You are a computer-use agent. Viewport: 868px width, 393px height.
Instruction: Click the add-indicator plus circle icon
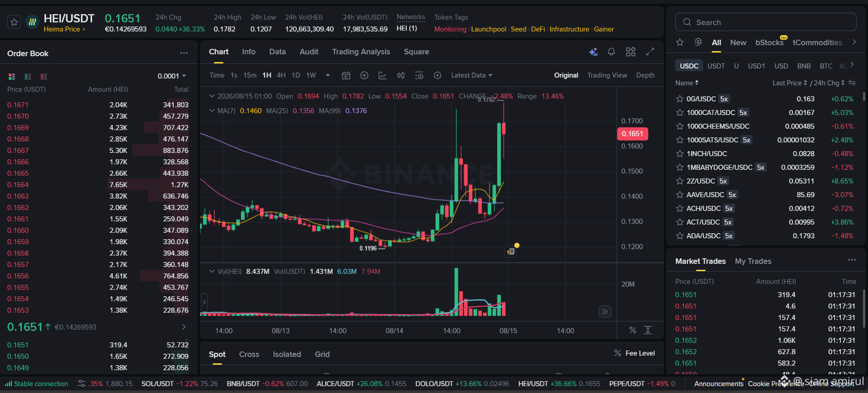[364, 75]
